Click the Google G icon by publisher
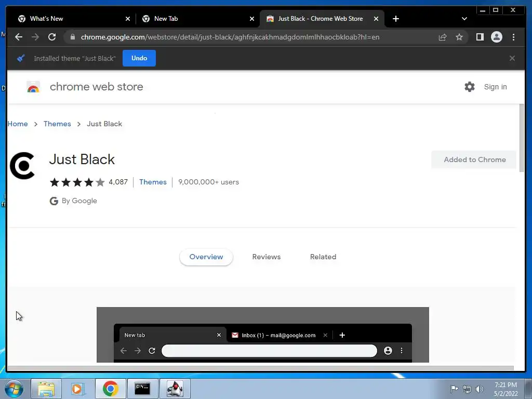532x399 pixels. click(x=54, y=201)
